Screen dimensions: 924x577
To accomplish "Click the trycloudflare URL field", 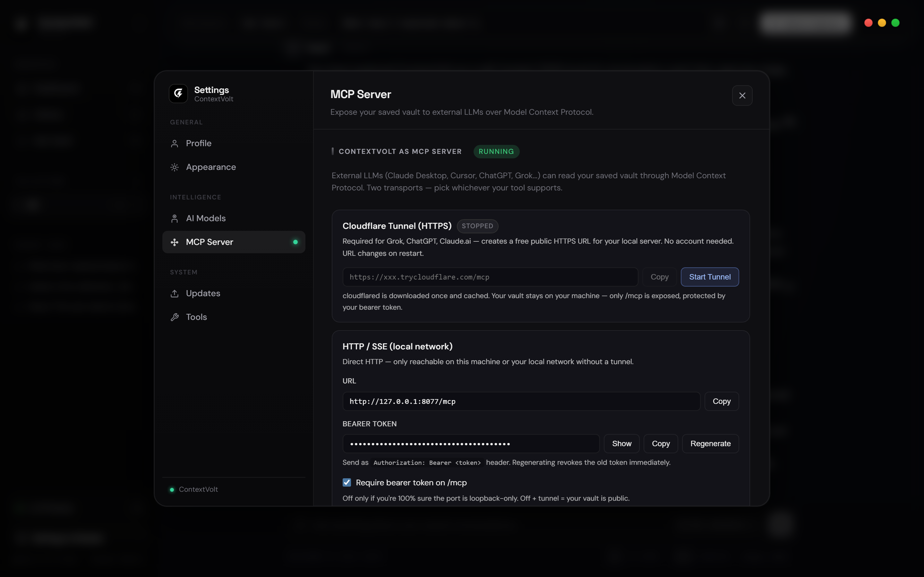I will [490, 277].
